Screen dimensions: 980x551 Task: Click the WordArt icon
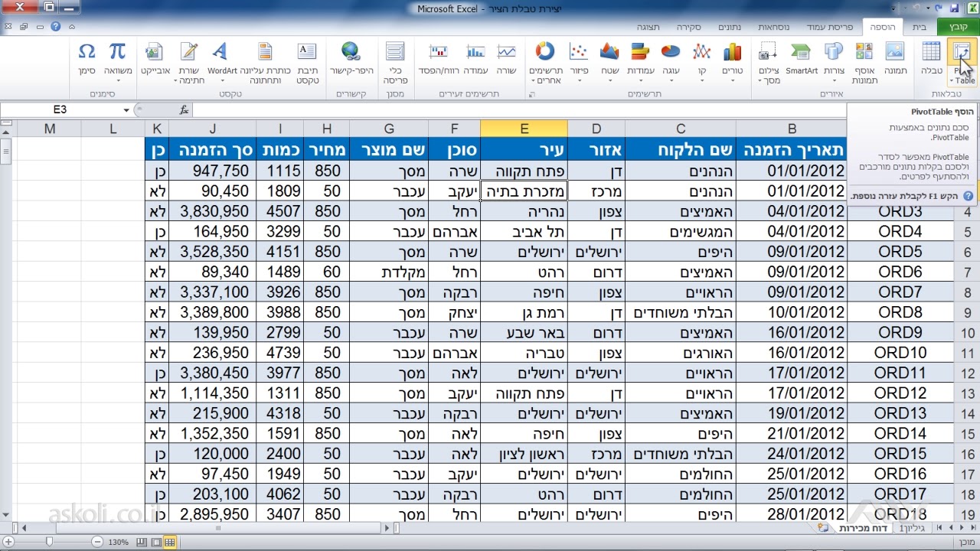[x=221, y=60]
